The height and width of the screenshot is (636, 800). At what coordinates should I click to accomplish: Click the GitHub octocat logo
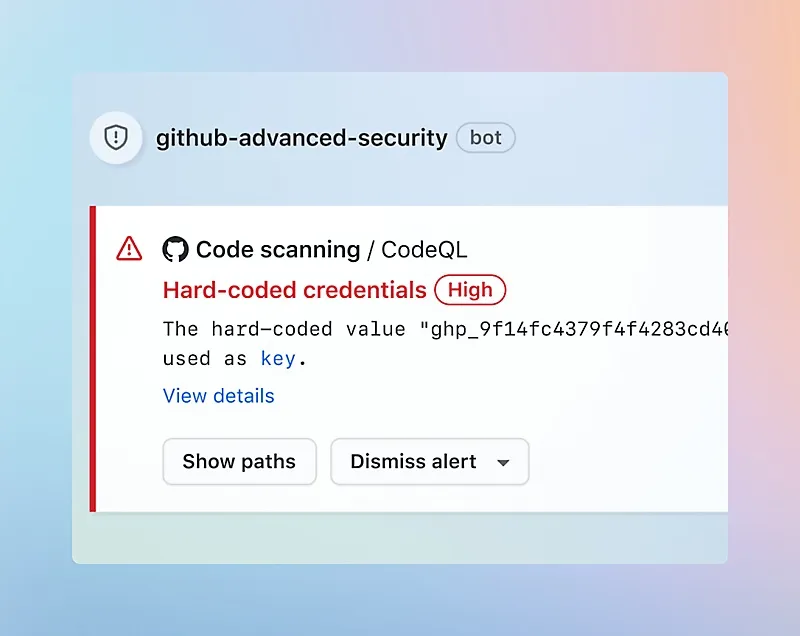pos(175,249)
